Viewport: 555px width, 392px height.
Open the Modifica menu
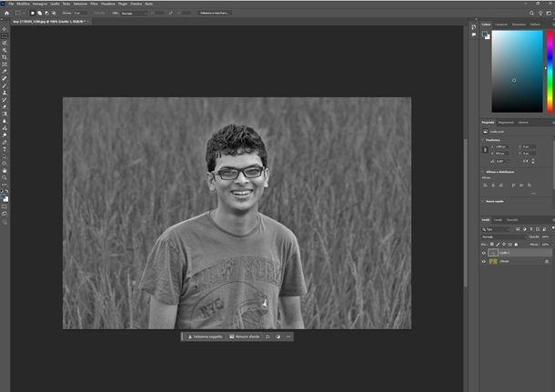click(24, 4)
